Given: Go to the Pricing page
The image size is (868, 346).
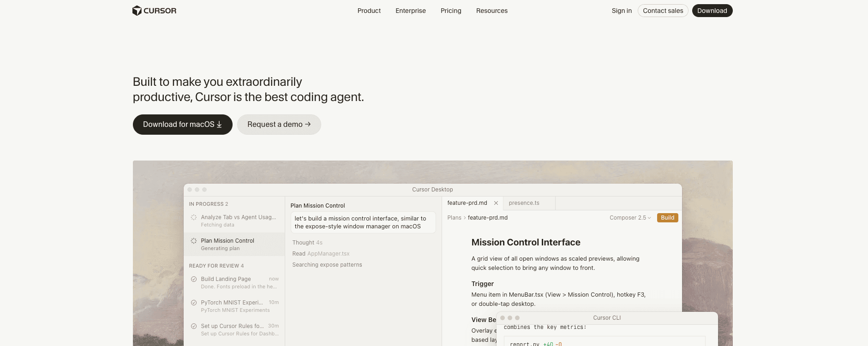Looking at the screenshot, I should click(x=451, y=11).
